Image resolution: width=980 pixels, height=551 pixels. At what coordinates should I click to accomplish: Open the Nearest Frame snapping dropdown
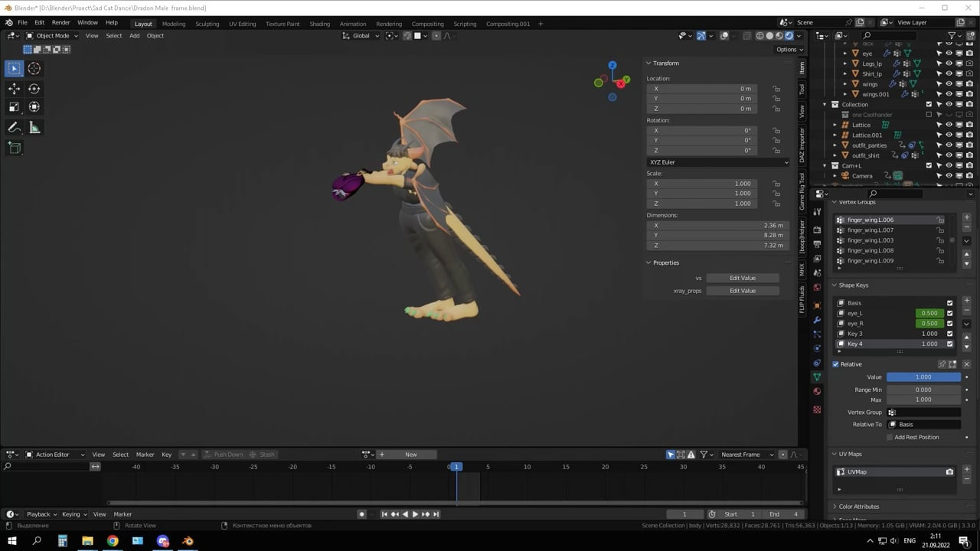coord(746,455)
